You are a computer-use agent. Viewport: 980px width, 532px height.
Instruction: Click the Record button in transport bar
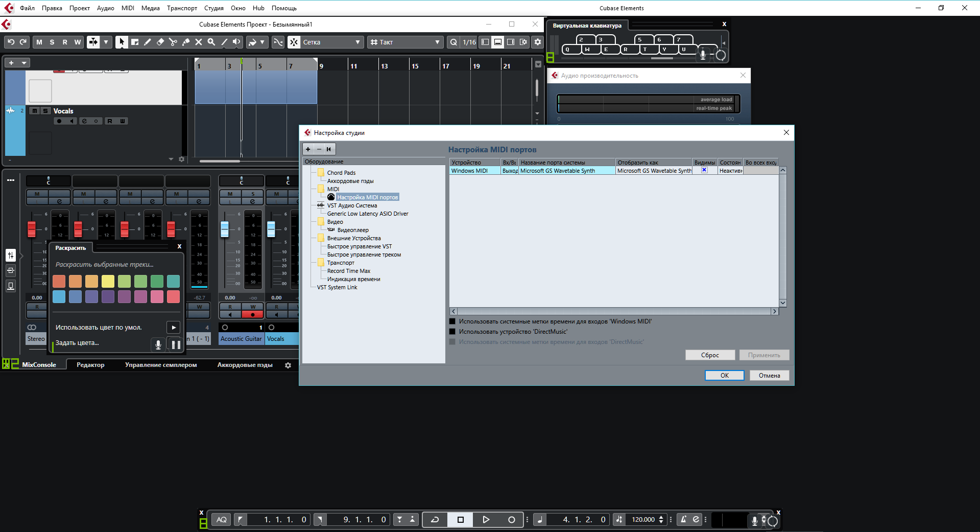coord(511,520)
